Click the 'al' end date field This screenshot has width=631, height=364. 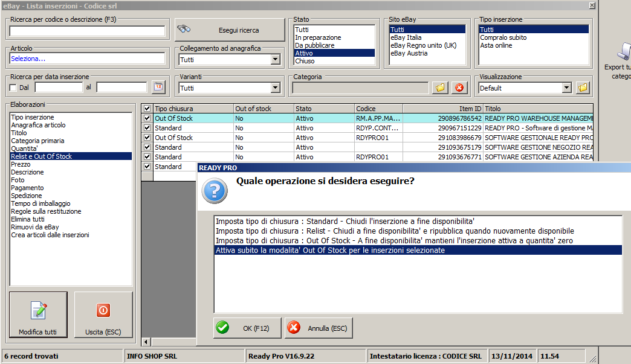coord(122,87)
